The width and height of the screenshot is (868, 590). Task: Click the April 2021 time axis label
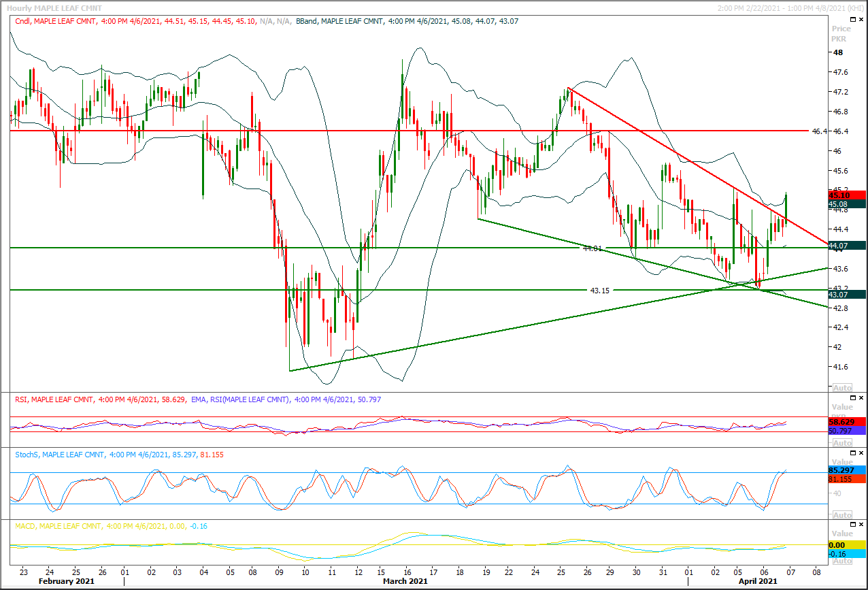[x=758, y=581]
